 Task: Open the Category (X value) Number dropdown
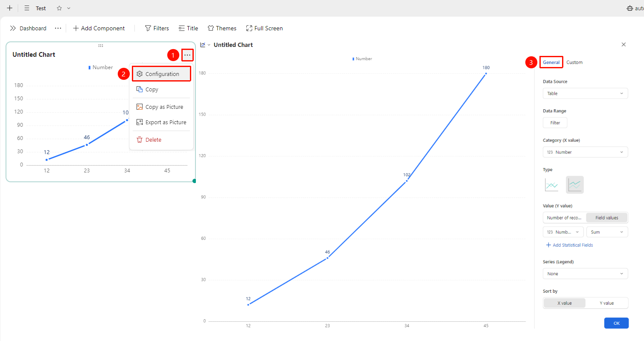[x=585, y=152]
